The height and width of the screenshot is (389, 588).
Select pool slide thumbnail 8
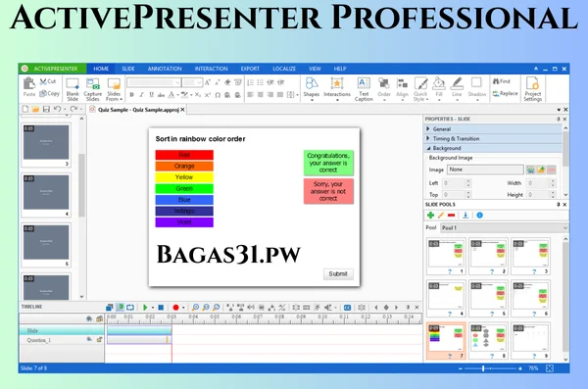pyautogui.click(x=488, y=341)
